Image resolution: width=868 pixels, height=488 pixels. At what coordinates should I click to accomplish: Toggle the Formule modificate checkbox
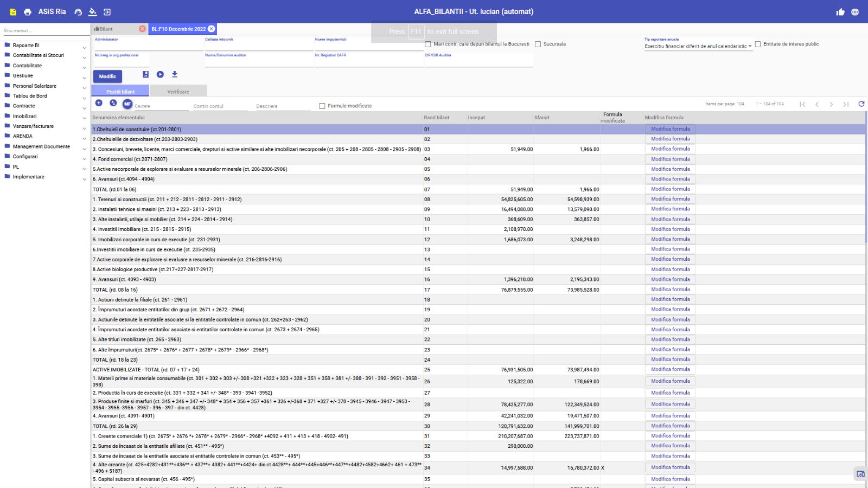pyautogui.click(x=322, y=106)
